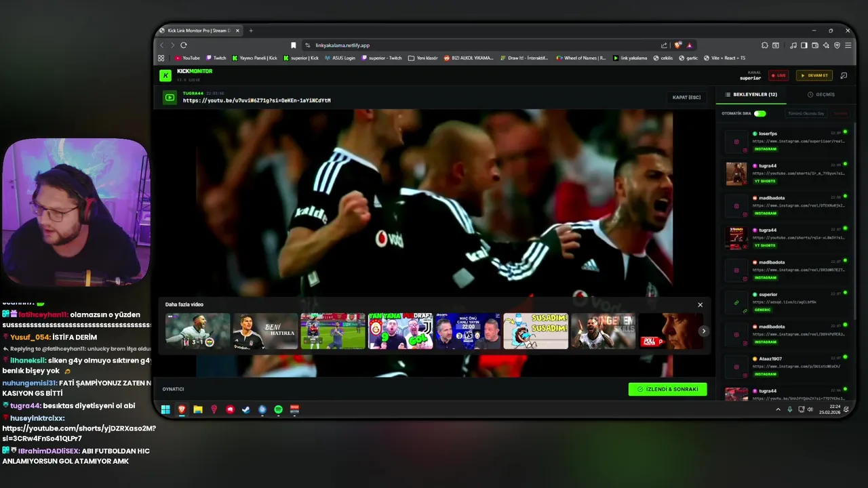Switch to the BEKLEYENLER (12) tab
Image resolution: width=868 pixels, height=488 pixels.
751,94
